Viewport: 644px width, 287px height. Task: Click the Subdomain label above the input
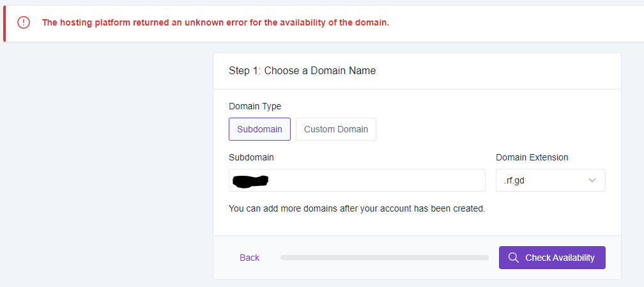251,157
